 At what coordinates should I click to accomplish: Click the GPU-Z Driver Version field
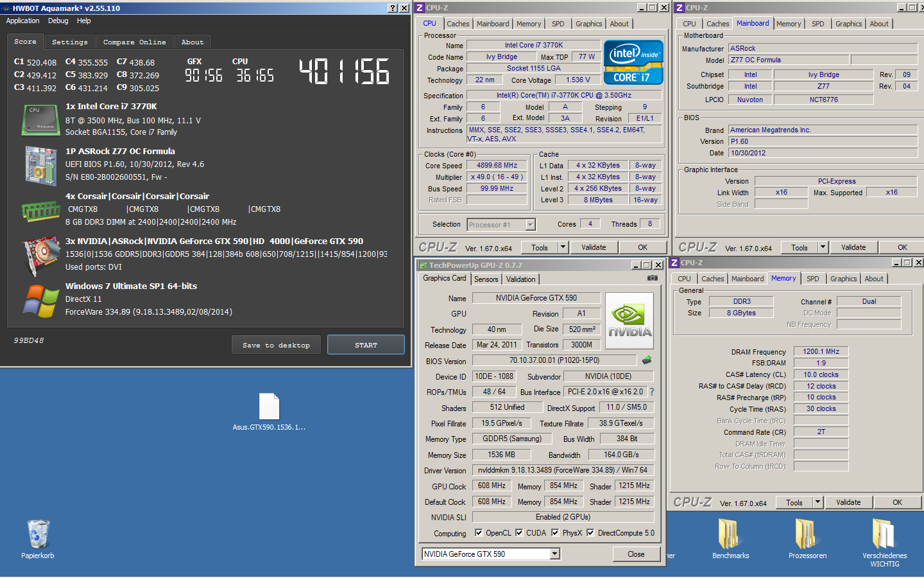pos(563,470)
